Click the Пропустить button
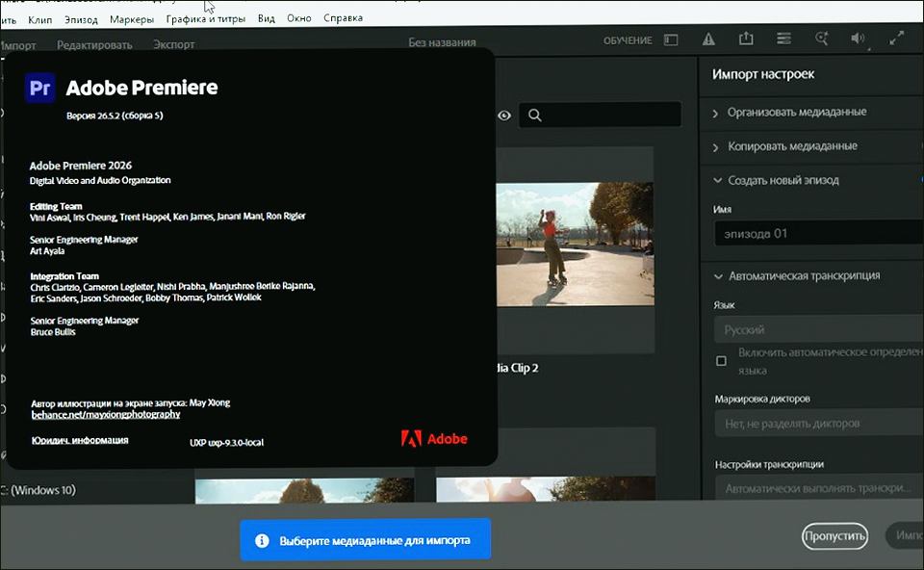 point(834,535)
